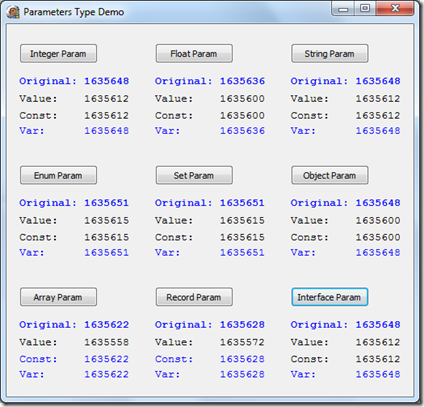Click the Value number under Record Param
This screenshot has height=407, width=424.
tap(242, 342)
